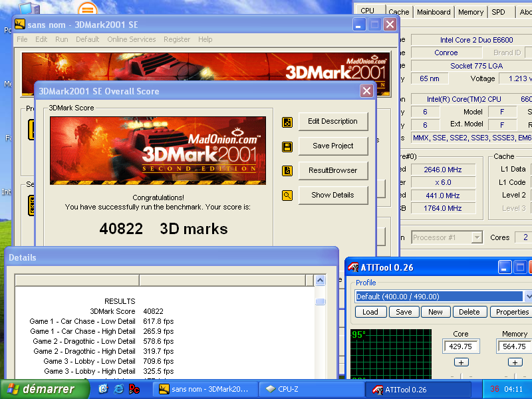Open the Run menu
The width and height of the screenshot is (532, 399).
61,39
